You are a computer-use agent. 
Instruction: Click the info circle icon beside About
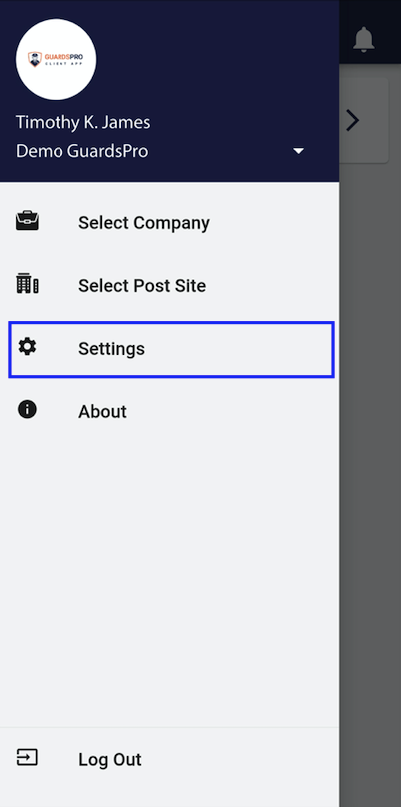pos(27,410)
